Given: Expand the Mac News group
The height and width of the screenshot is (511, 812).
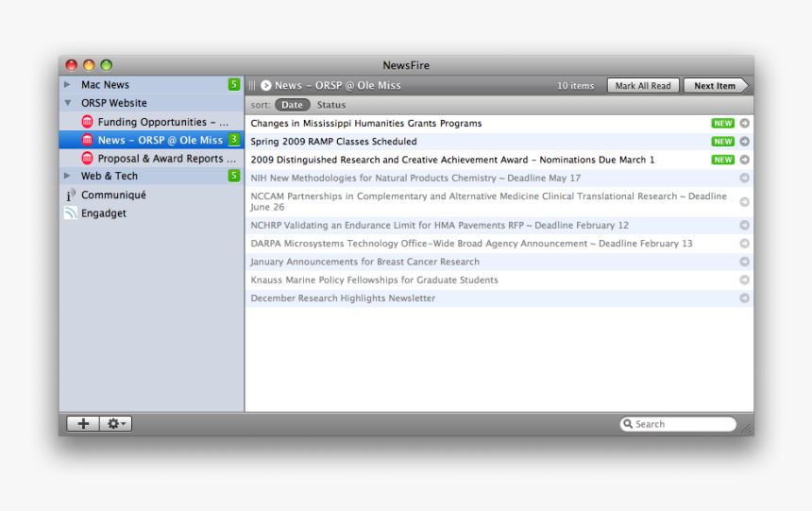Looking at the screenshot, I should point(67,84).
